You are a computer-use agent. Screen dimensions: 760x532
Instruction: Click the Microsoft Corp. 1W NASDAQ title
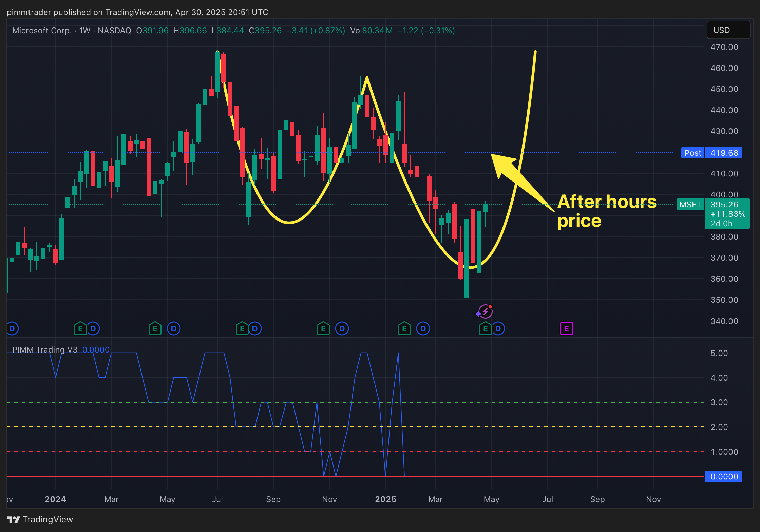[x=72, y=31]
